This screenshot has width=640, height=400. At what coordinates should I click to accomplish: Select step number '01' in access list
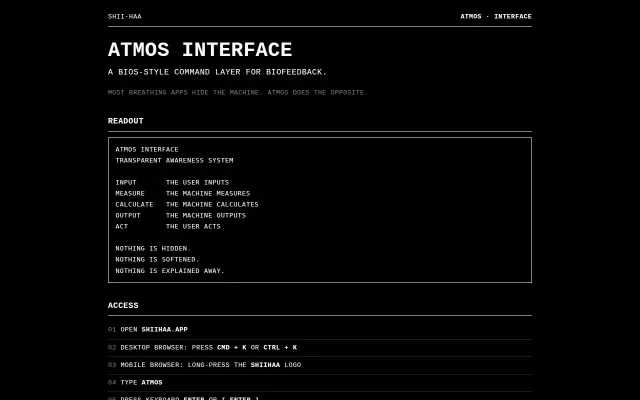click(x=112, y=330)
